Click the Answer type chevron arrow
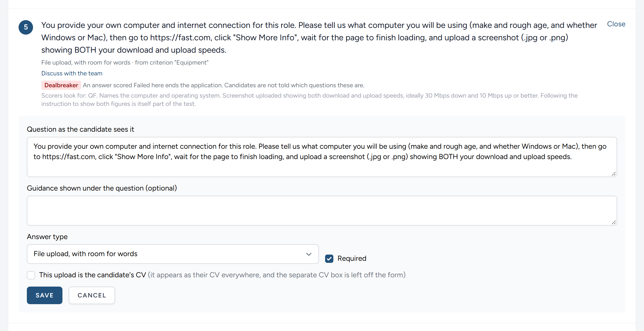This screenshot has width=644, height=331. click(x=309, y=254)
